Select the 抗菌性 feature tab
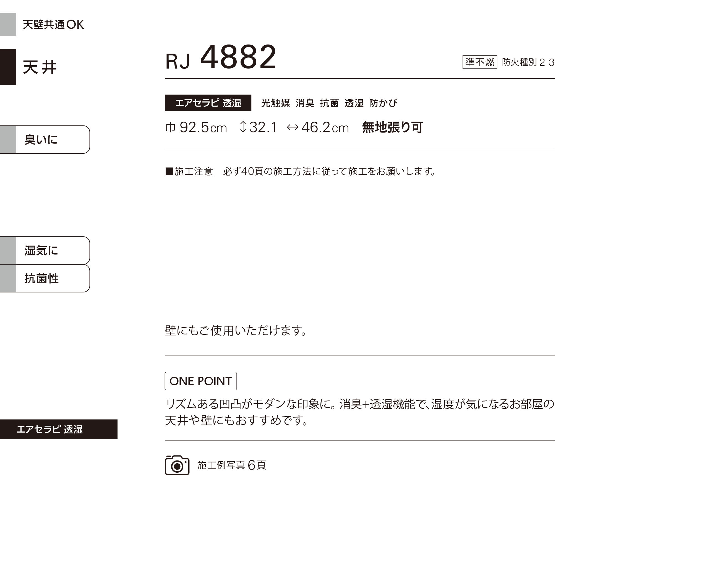The height and width of the screenshot is (581, 728). 45,279
